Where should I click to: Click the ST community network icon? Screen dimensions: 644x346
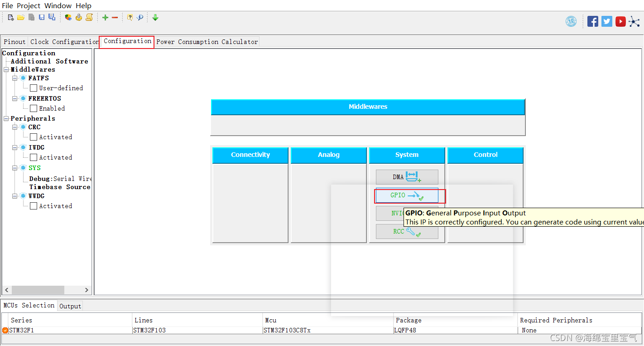(634, 21)
